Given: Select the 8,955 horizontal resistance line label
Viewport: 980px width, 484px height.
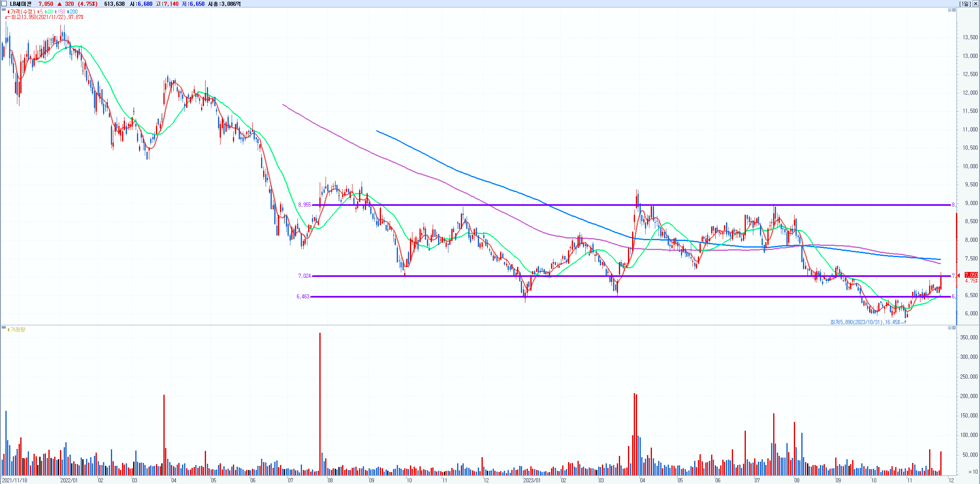Looking at the screenshot, I should [x=304, y=205].
